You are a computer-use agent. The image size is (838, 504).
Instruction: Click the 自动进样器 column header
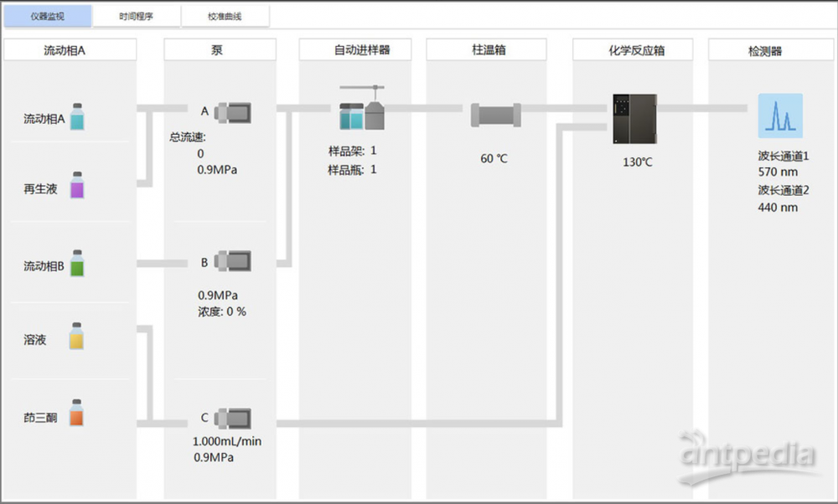356,50
